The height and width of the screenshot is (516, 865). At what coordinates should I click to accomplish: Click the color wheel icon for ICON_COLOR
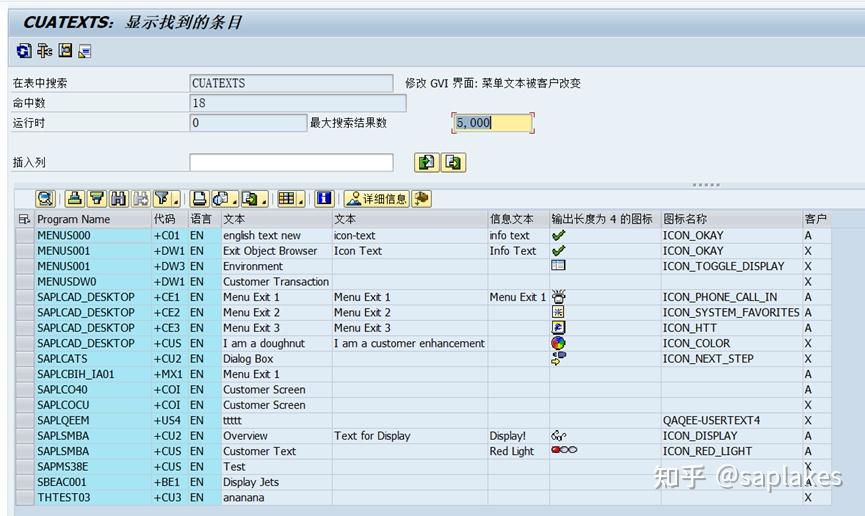click(558, 343)
